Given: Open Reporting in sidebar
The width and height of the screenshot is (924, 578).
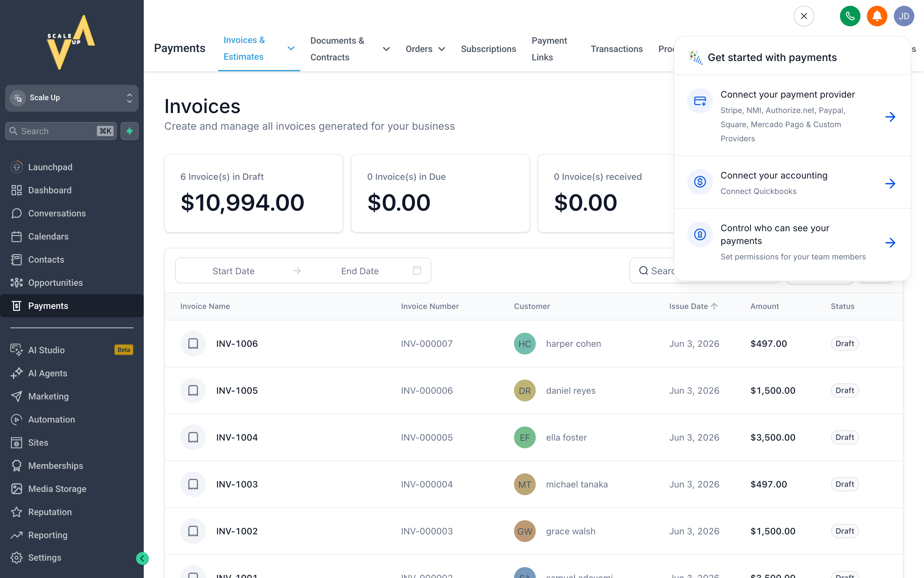Looking at the screenshot, I should 72,535.
